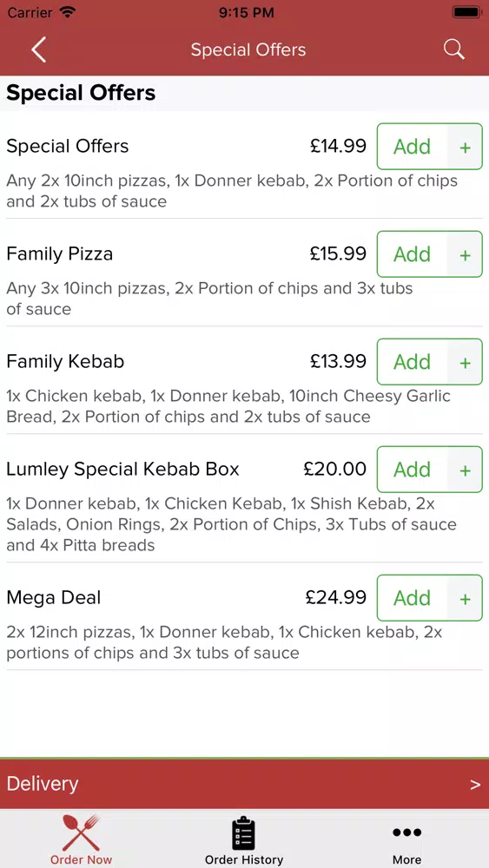Select the Mega Deal description text

pyautogui.click(x=224, y=642)
